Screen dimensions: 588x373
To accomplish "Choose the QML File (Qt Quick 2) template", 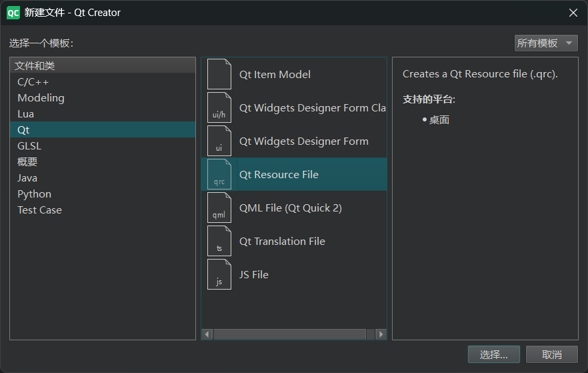I will pyautogui.click(x=294, y=208).
